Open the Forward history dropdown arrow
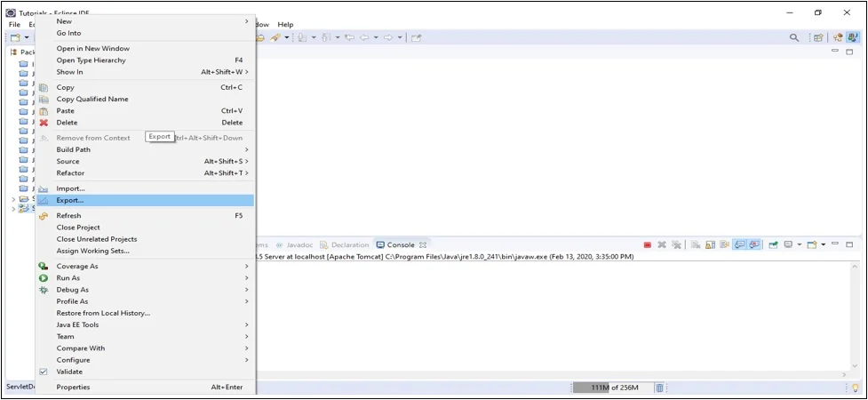868x400 pixels. click(400, 37)
